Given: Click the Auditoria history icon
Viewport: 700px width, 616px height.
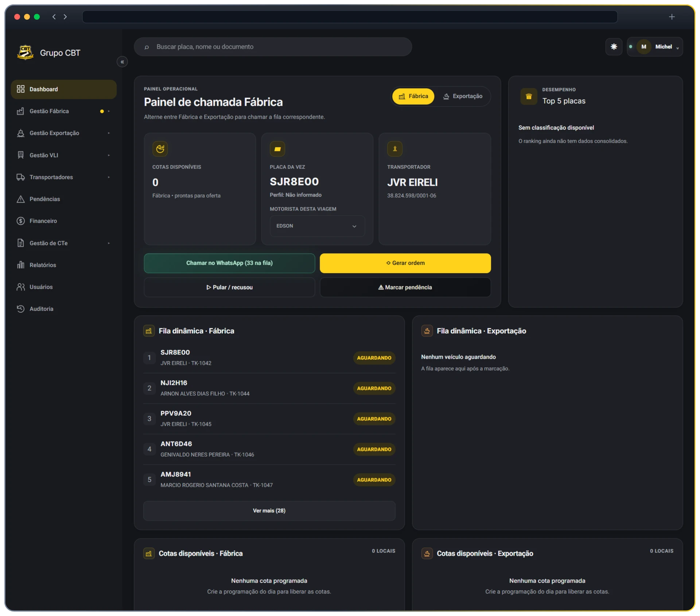Looking at the screenshot, I should coord(20,309).
